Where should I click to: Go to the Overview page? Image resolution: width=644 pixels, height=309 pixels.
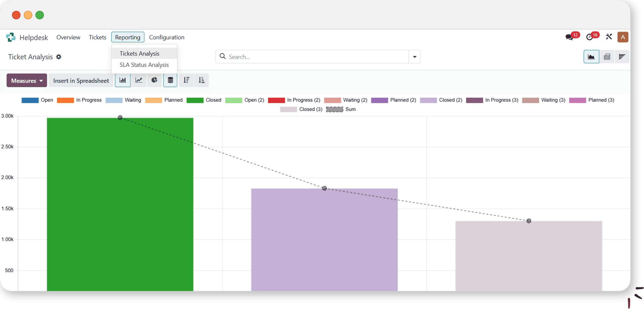coord(68,37)
